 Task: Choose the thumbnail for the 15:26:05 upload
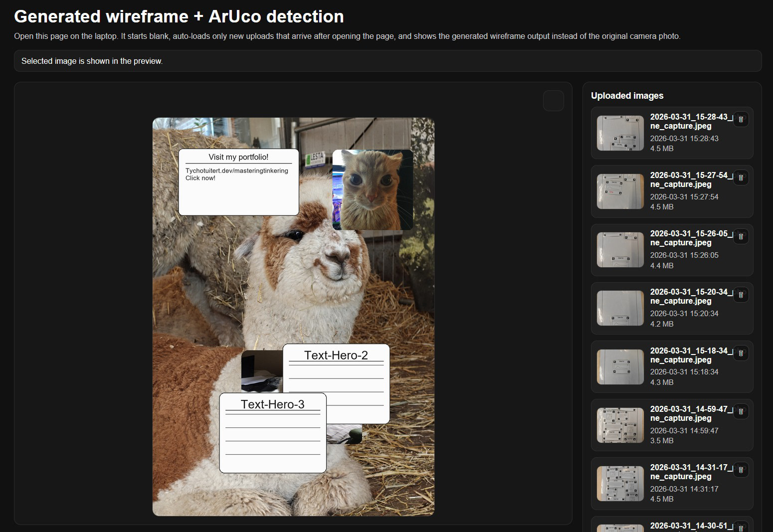coord(620,250)
